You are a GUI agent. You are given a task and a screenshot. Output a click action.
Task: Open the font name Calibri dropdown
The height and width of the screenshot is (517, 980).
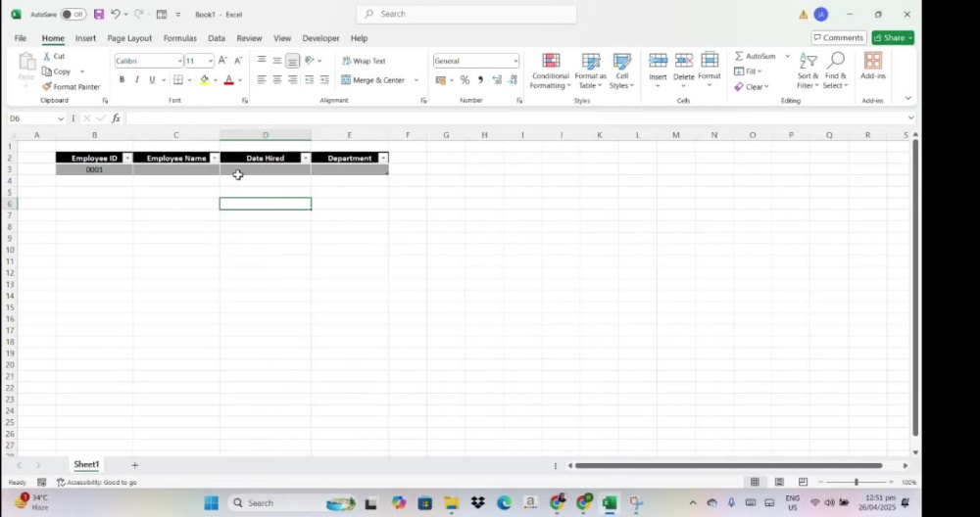pyautogui.click(x=179, y=61)
